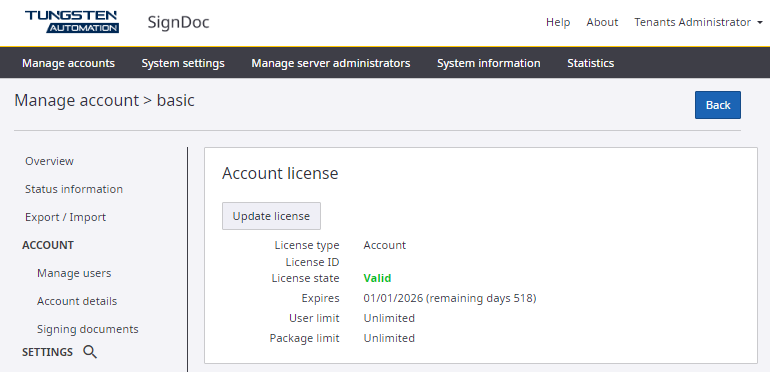Open System settings in navigation bar
The height and width of the screenshot is (372, 770).
pos(183,63)
